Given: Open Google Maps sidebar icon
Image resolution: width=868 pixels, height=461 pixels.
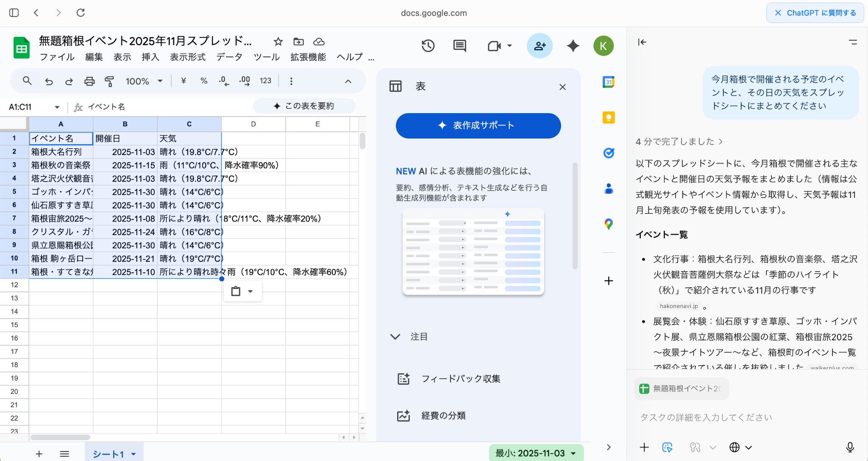Looking at the screenshot, I should pos(609,224).
